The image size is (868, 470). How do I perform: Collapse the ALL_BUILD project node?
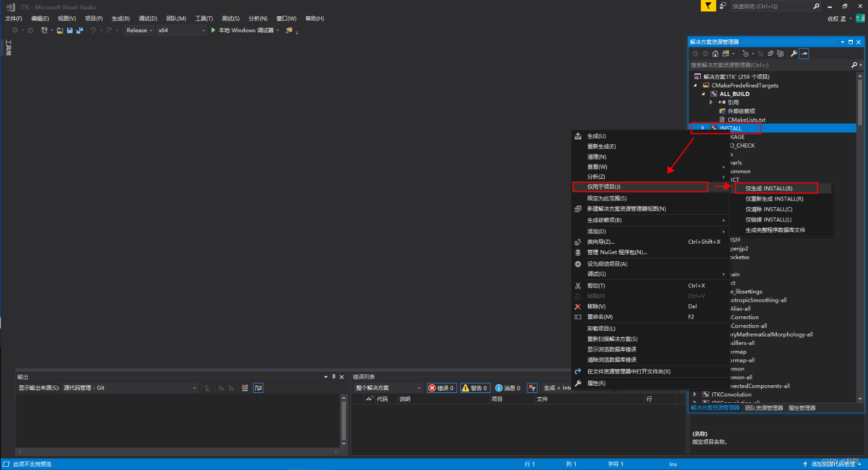703,94
